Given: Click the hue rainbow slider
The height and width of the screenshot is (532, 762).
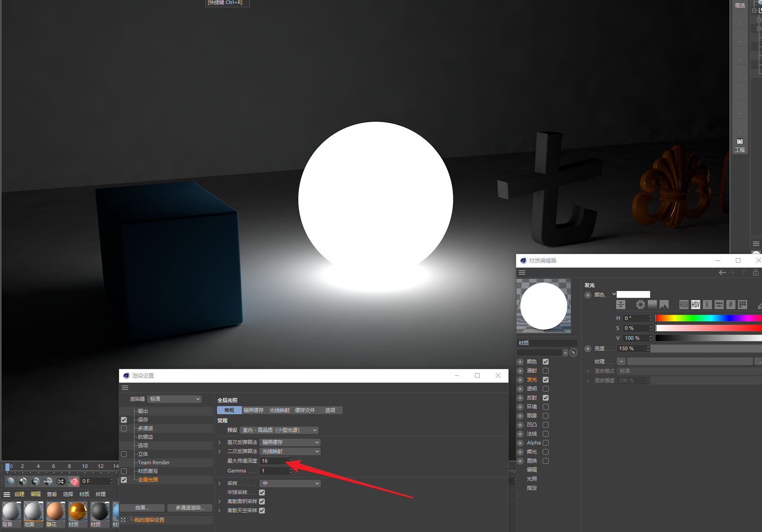Looking at the screenshot, I should click(x=708, y=318).
